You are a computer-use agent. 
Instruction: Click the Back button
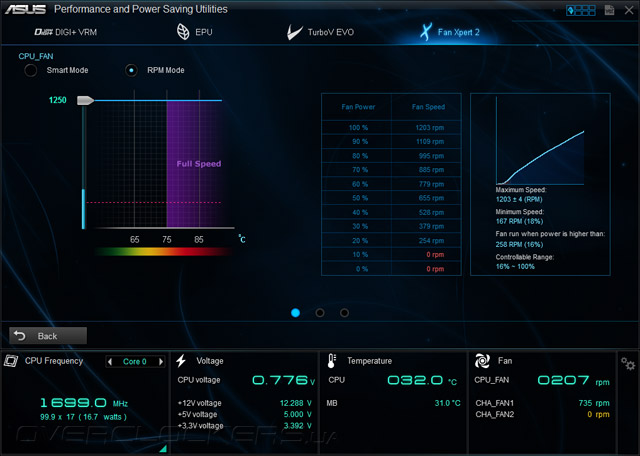pos(48,336)
